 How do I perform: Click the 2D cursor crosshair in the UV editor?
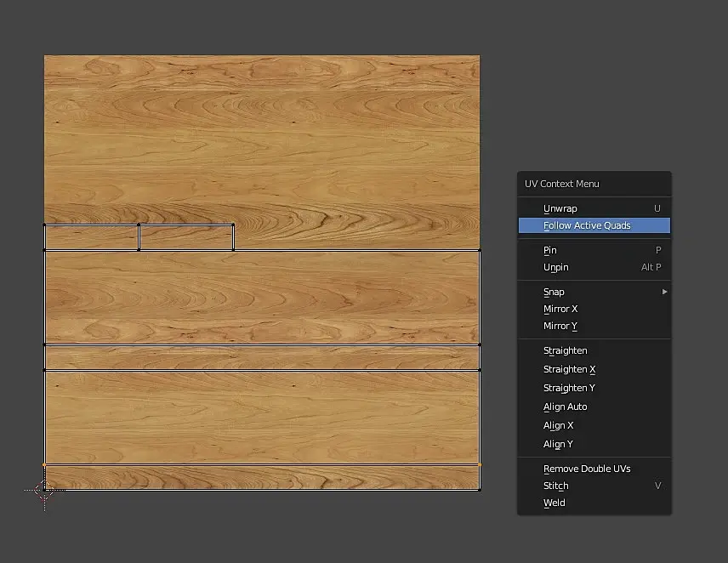(x=44, y=489)
